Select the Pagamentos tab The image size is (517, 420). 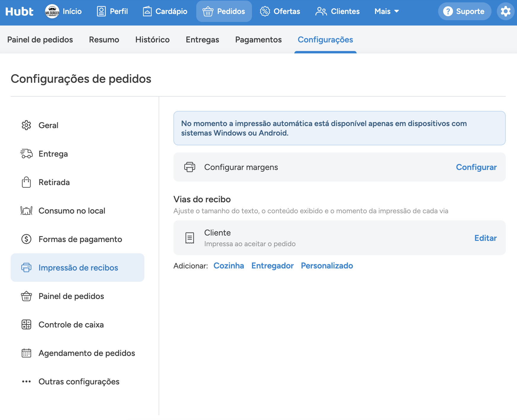coord(258,40)
